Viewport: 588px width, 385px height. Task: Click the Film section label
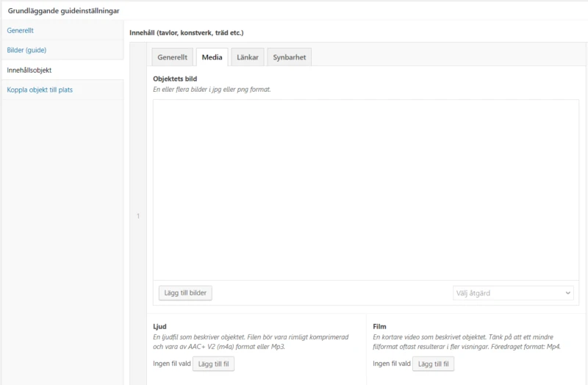click(379, 326)
